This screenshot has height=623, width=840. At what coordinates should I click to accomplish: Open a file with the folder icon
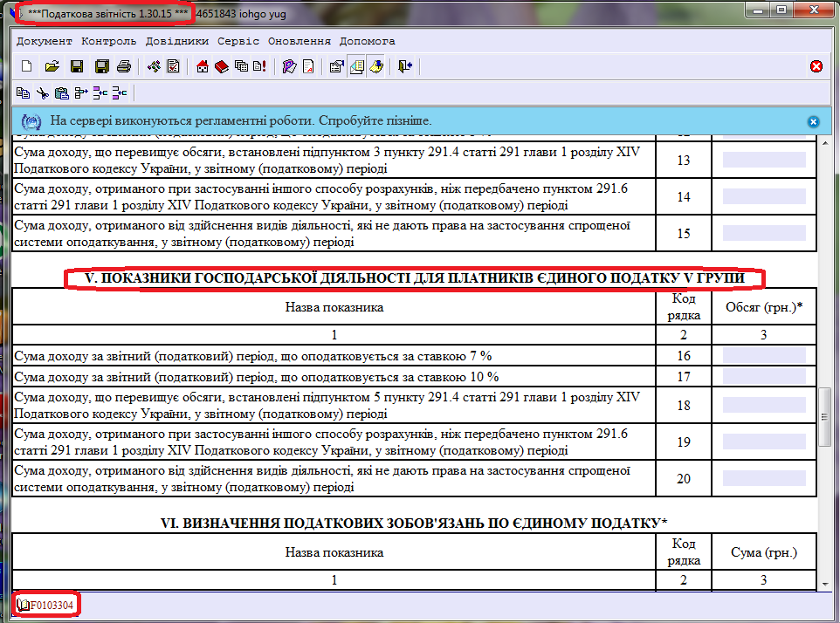[52, 66]
